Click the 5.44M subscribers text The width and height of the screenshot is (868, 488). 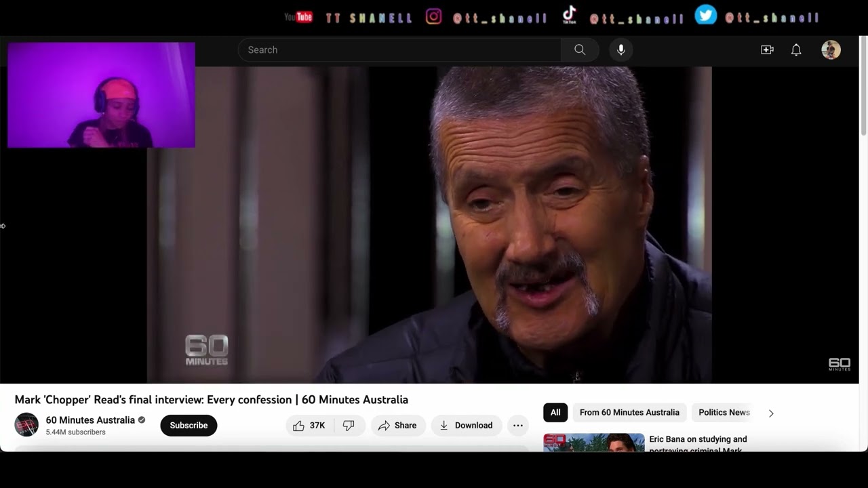[x=75, y=432]
